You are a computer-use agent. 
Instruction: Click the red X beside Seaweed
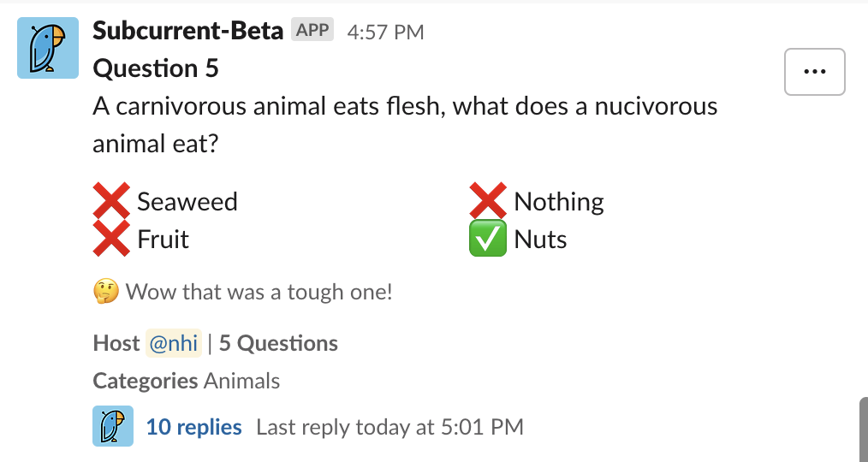111,200
